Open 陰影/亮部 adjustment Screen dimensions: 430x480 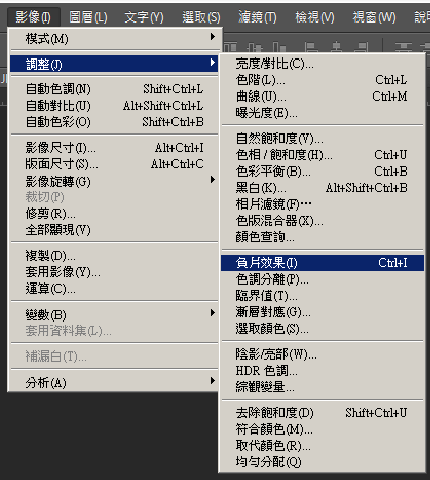[x=322, y=354]
